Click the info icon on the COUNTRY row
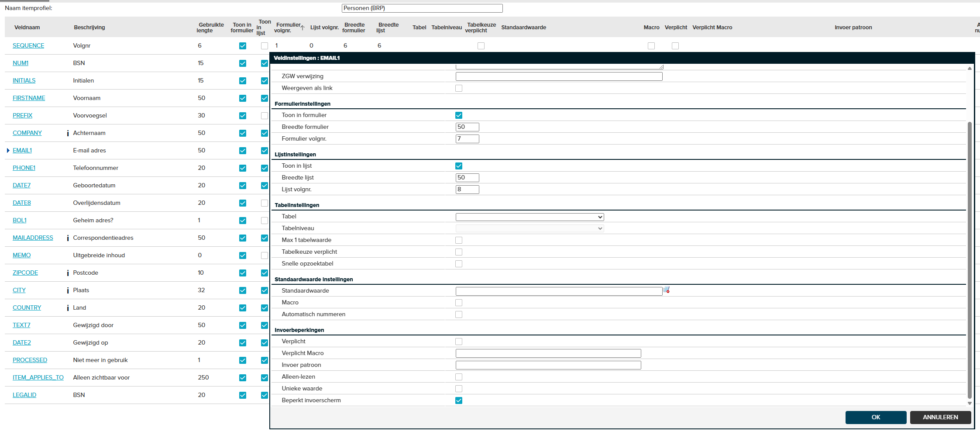980x435 pixels. click(68, 308)
